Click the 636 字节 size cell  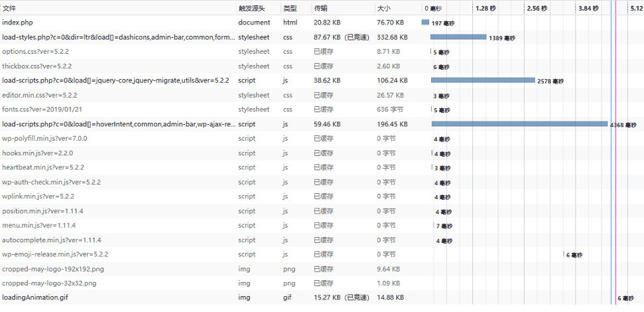(390, 110)
